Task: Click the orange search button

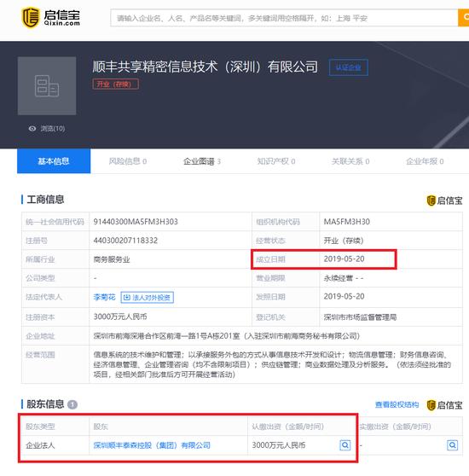Action: click(464, 18)
